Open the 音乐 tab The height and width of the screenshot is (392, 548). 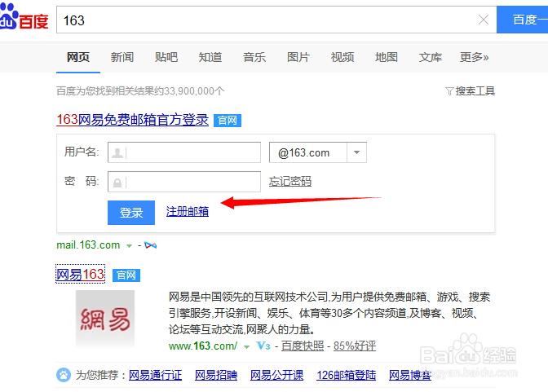[254, 57]
